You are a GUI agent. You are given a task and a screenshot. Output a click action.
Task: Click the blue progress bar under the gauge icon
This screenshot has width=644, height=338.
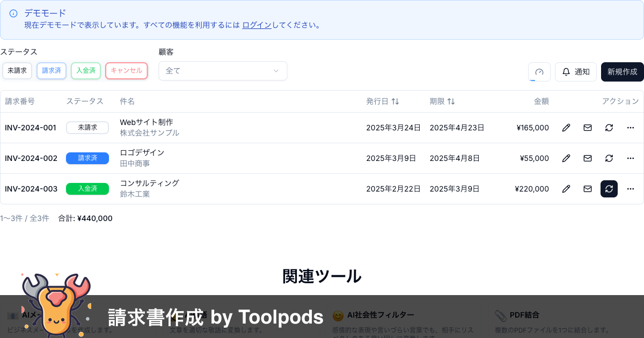[533, 80]
